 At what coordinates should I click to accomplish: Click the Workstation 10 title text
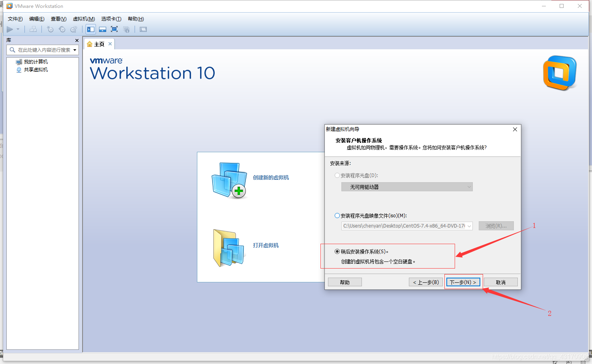(x=152, y=73)
